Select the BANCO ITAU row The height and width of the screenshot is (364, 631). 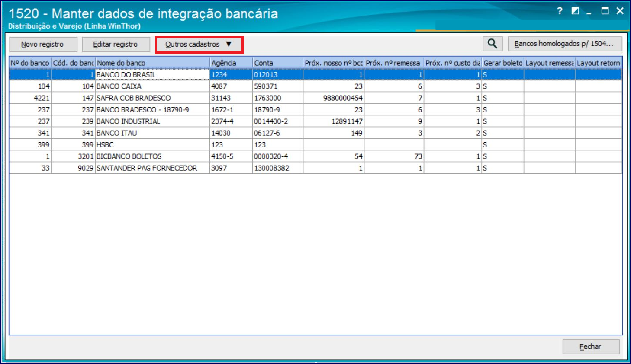pyautogui.click(x=315, y=133)
